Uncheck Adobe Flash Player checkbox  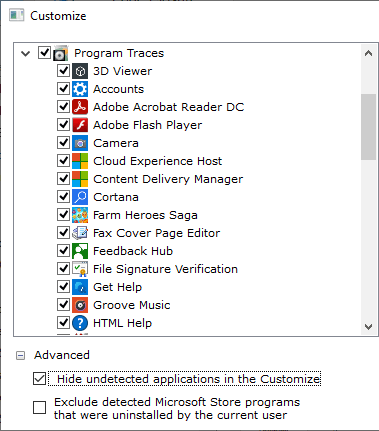click(x=63, y=125)
